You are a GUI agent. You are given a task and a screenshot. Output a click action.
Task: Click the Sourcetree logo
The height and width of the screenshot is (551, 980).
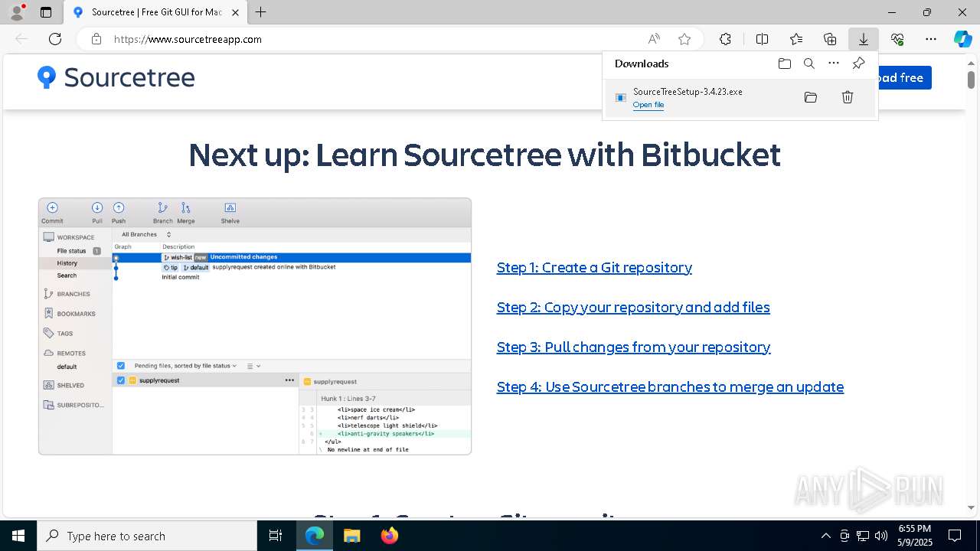point(116,77)
